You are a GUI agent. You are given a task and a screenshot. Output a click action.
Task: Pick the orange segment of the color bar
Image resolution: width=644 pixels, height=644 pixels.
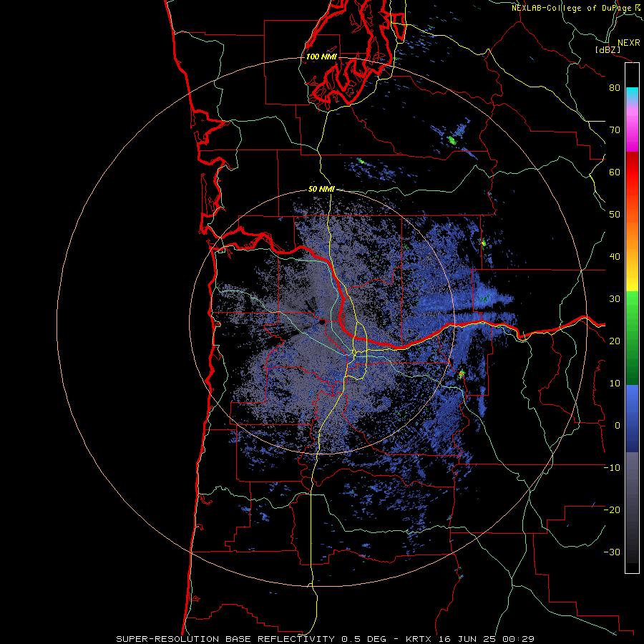pos(632,238)
